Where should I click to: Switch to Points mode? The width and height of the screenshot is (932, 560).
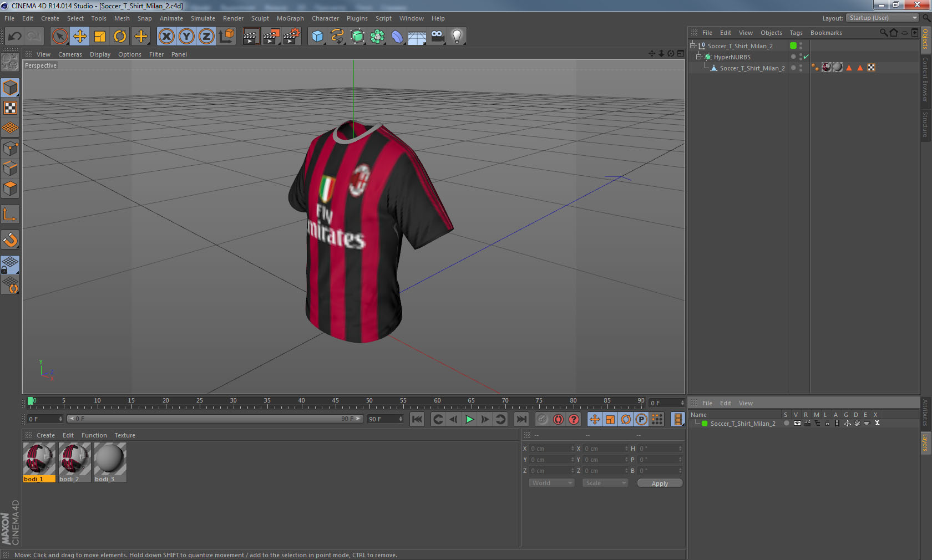click(x=10, y=149)
